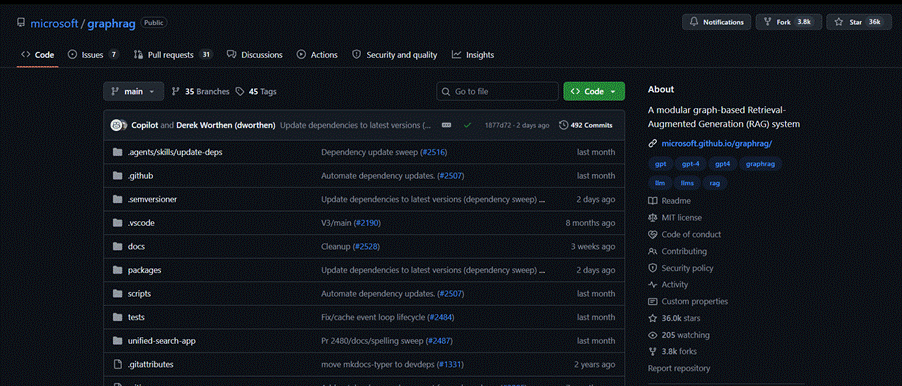Open the Security and quality tab

pos(394,55)
